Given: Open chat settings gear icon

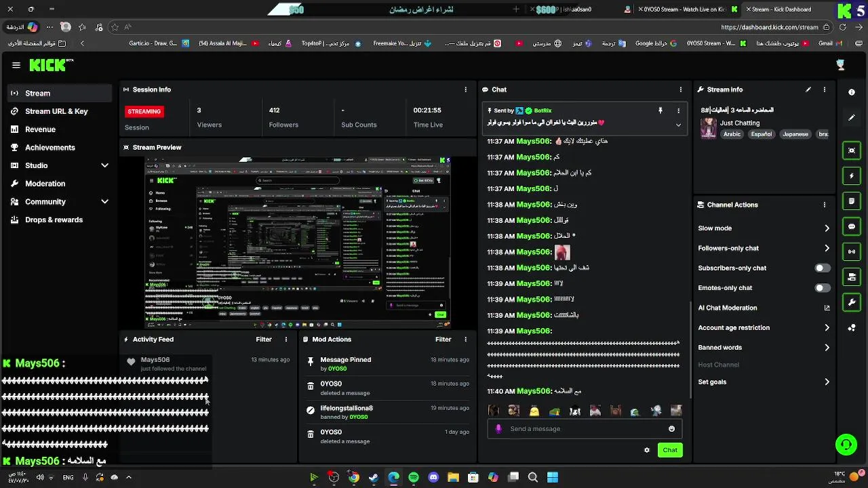Looking at the screenshot, I should coord(647,450).
